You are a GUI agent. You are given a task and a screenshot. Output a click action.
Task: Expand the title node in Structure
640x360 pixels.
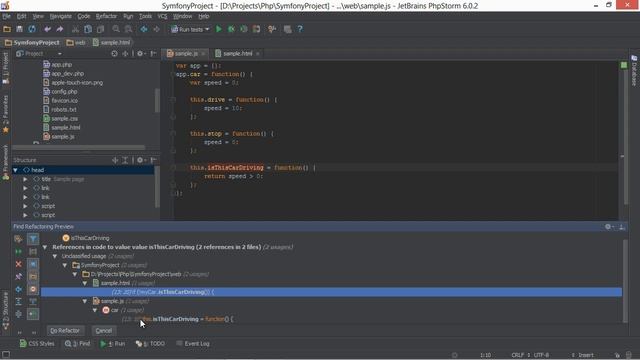[x=25, y=179]
